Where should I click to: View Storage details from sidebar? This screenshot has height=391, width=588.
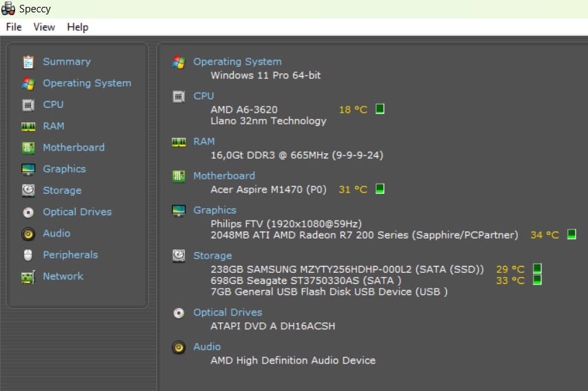pyautogui.click(x=62, y=190)
